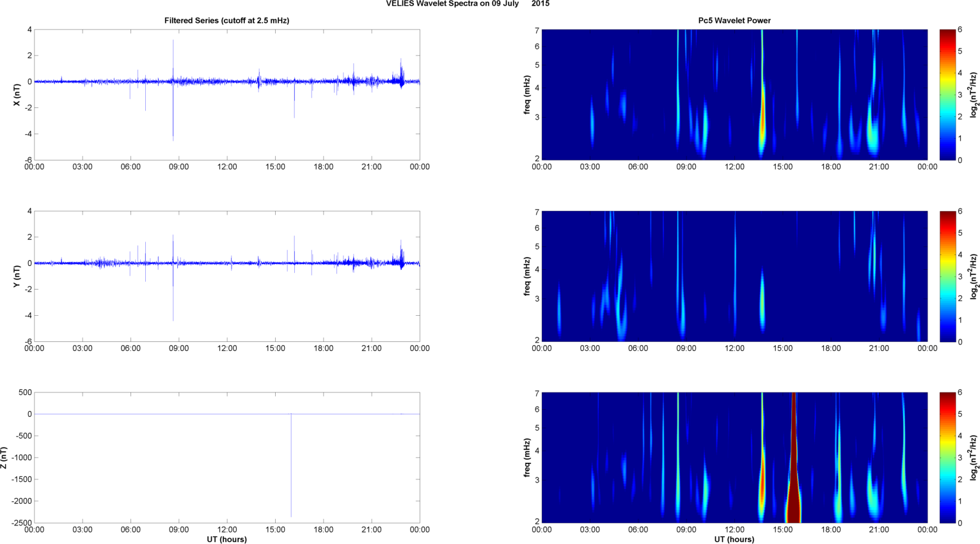
Task: Click the bottom colorbar's log2(nT²/Hz) label
Action: 974,458
